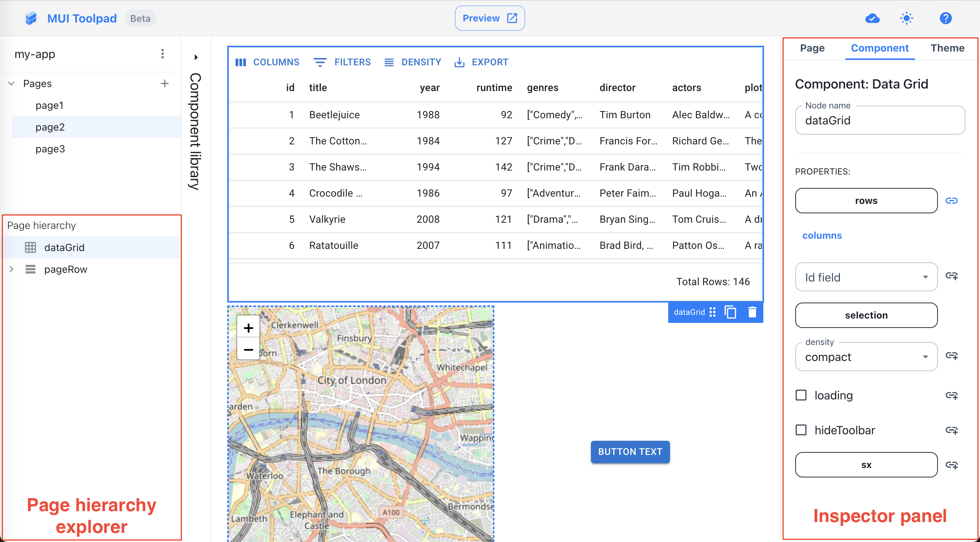This screenshot has height=542, width=980.
Task: Enable selection property checkbox
Action: 866,315
